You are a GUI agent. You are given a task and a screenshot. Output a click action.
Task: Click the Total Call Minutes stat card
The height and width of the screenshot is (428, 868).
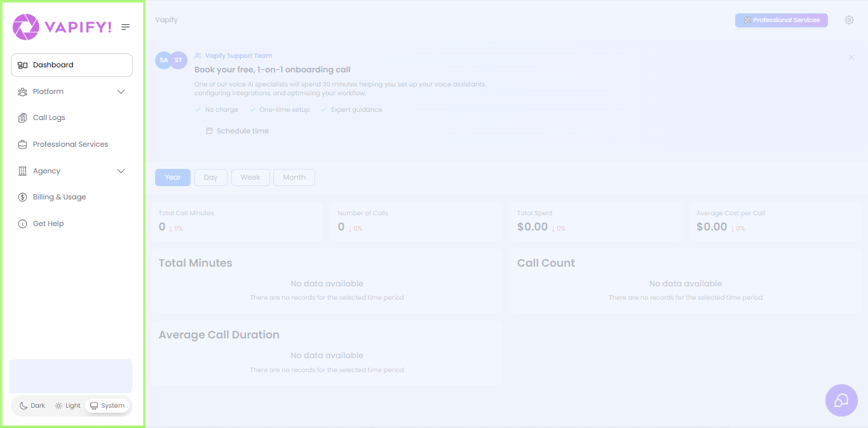pos(237,222)
